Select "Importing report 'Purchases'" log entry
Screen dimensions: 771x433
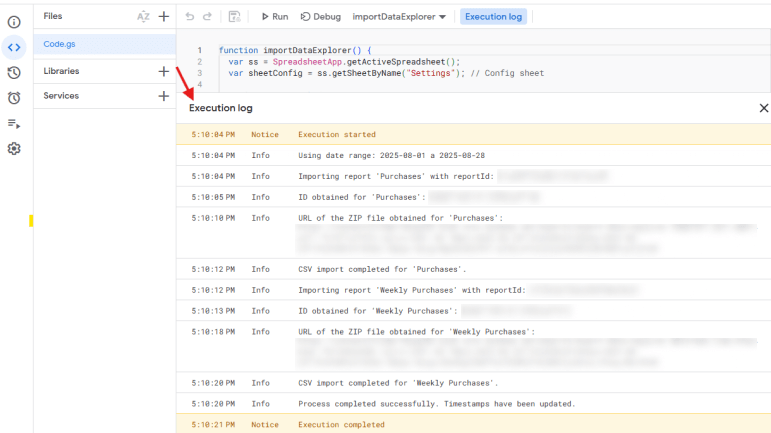(x=474, y=176)
